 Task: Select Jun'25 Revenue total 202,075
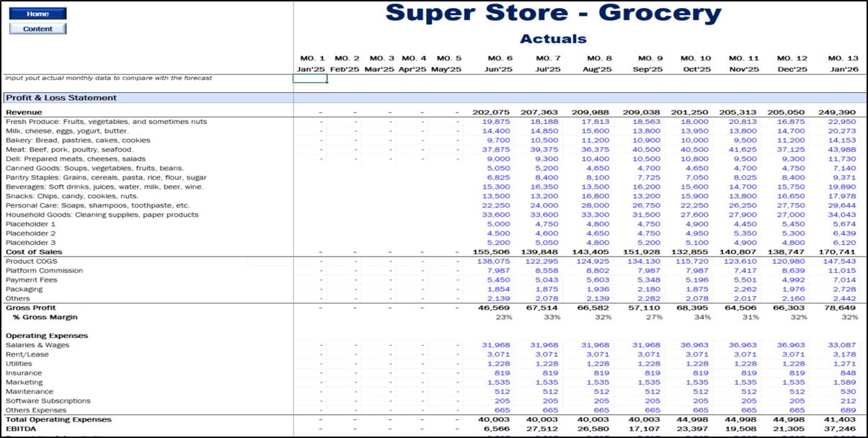point(492,112)
